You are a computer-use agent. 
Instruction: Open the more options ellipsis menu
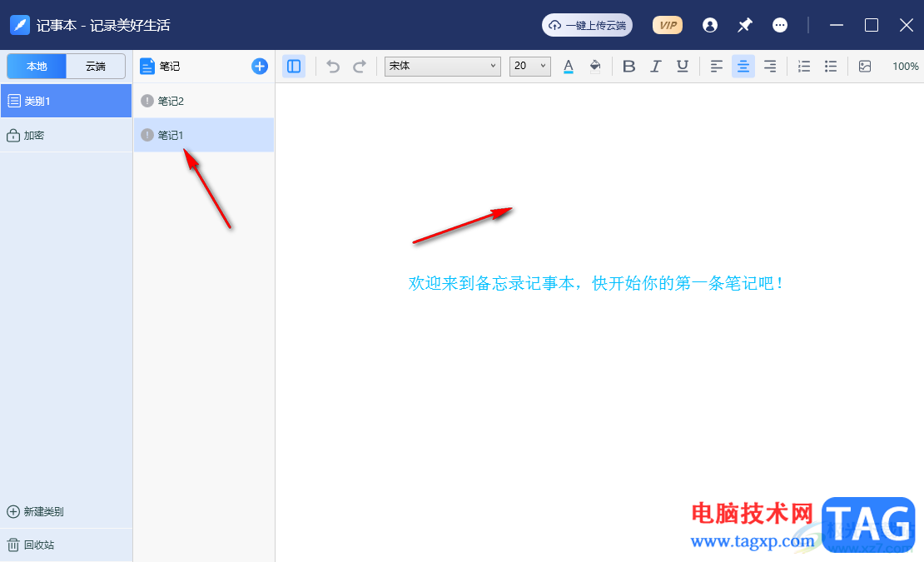click(780, 25)
